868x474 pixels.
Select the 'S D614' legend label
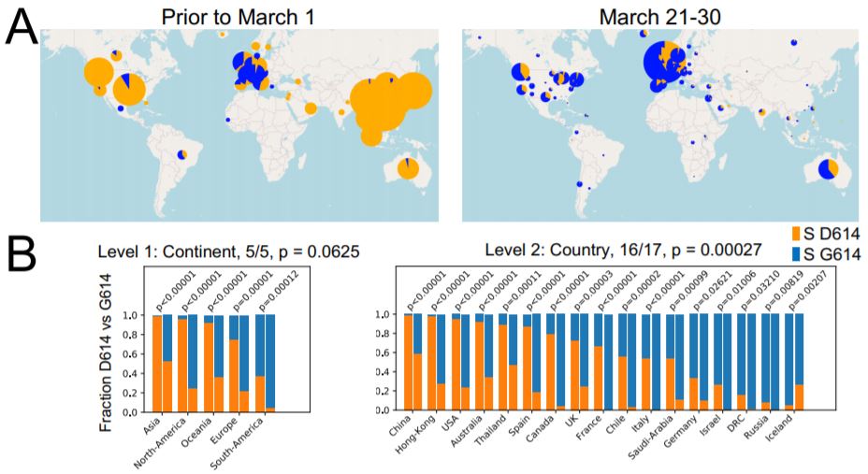click(x=832, y=234)
